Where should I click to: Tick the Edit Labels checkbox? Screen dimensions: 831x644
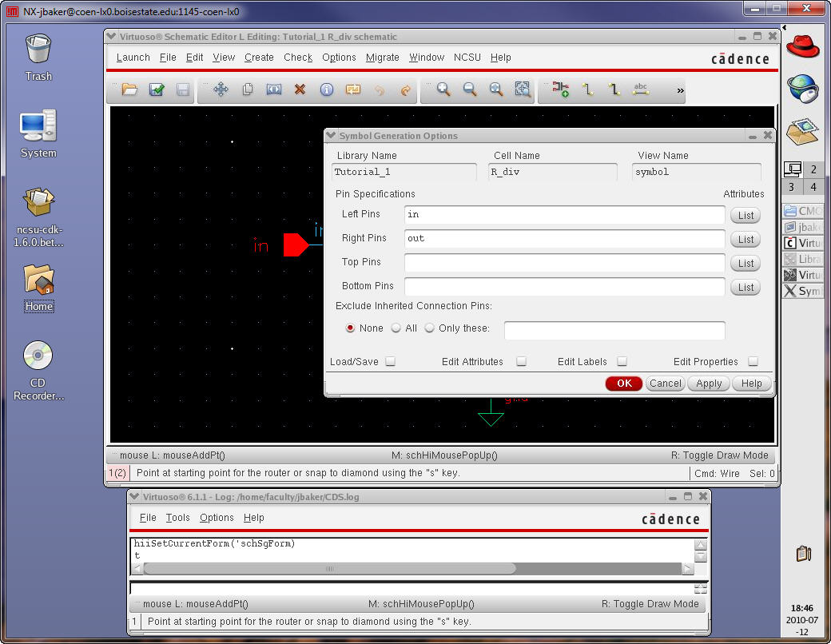click(x=622, y=362)
